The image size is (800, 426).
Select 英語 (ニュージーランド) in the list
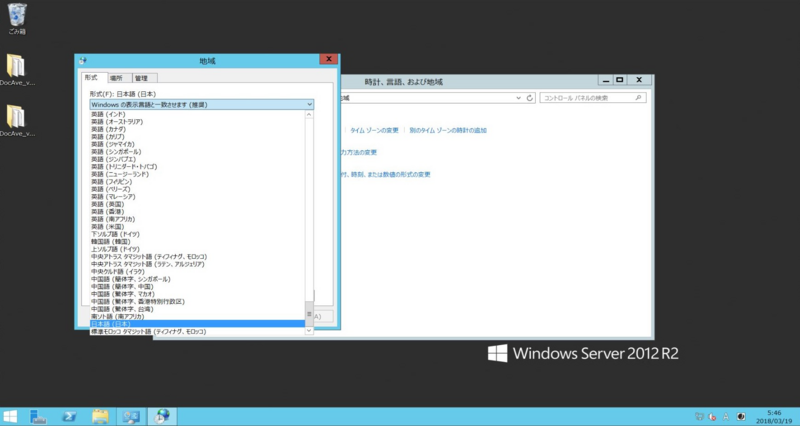pos(197,174)
